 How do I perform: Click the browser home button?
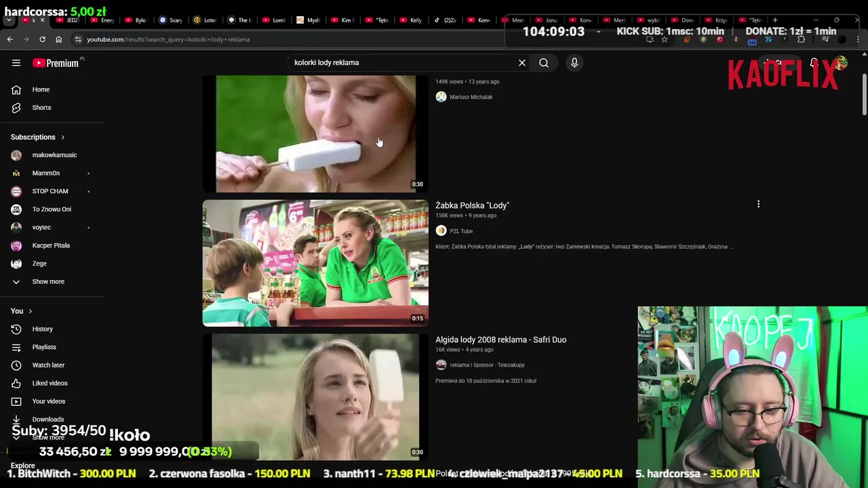pyautogui.click(x=58, y=39)
